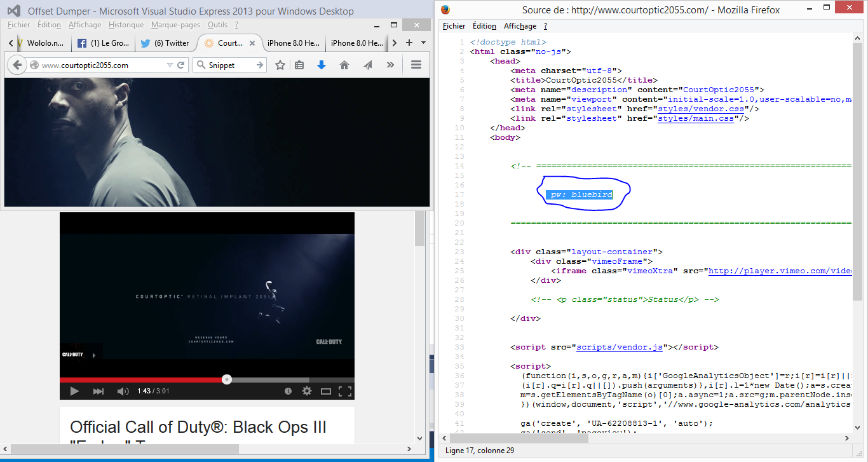Viewport: 868px width, 462px height.
Task: Go to the Home page icon
Action: [x=344, y=65]
